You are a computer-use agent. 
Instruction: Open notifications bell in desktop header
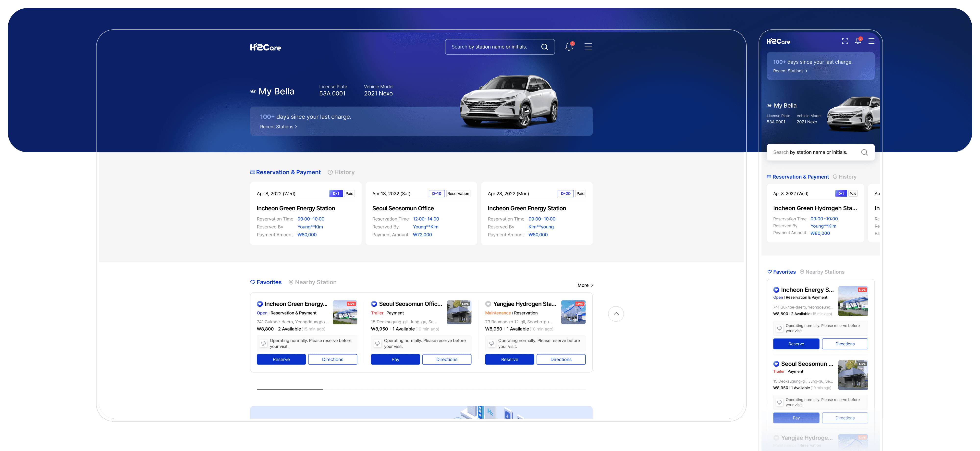click(x=569, y=46)
